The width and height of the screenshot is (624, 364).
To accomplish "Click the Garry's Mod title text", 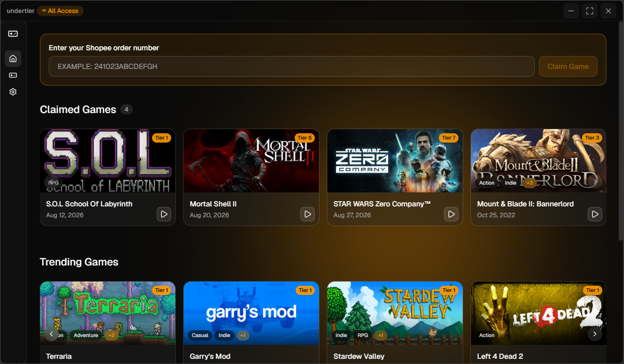I will (x=210, y=356).
